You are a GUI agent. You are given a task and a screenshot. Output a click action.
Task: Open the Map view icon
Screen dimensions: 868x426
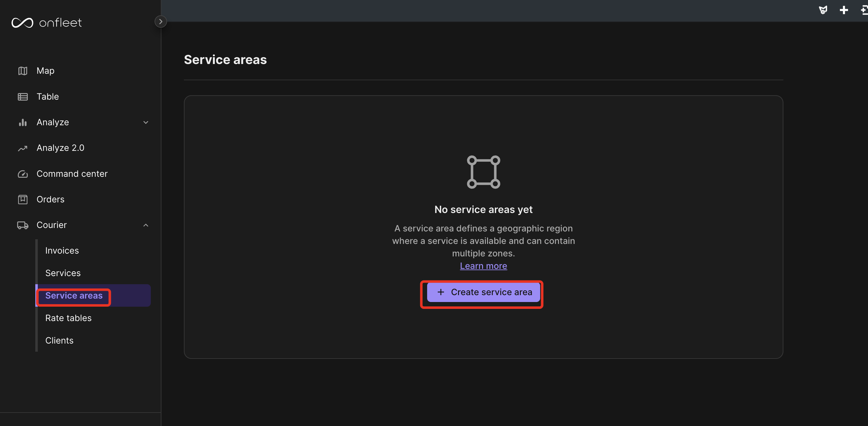(x=22, y=71)
